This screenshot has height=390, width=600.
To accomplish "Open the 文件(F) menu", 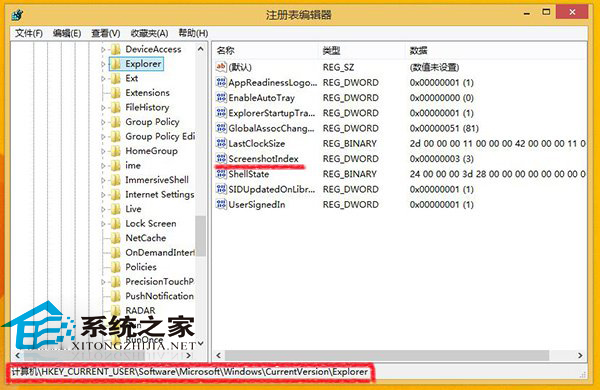I will click(x=29, y=33).
